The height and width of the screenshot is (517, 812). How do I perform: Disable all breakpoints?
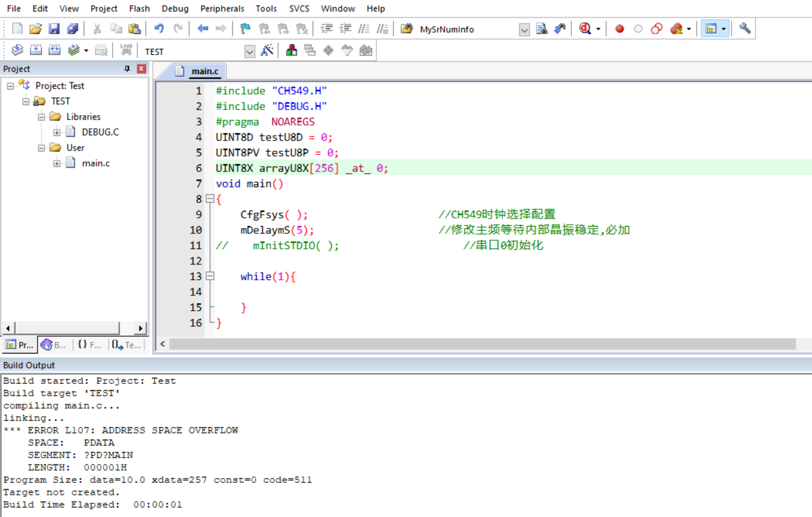pyautogui.click(x=657, y=29)
